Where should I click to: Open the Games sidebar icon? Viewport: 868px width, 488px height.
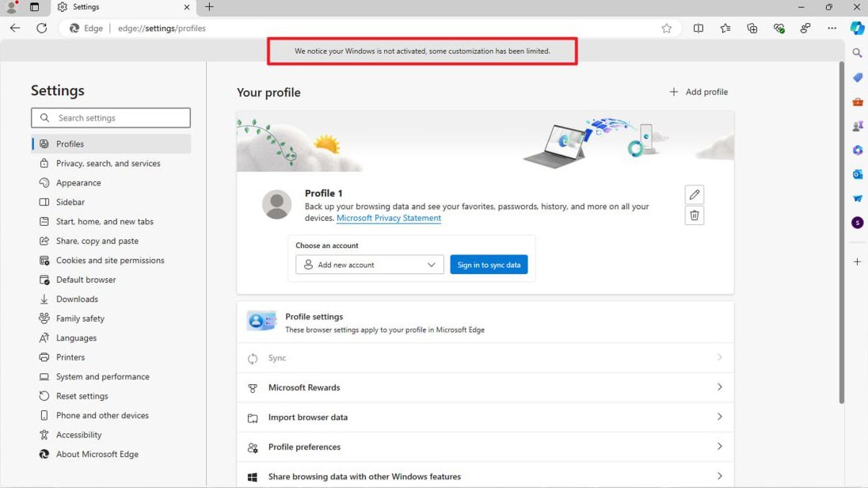[858, 126]
